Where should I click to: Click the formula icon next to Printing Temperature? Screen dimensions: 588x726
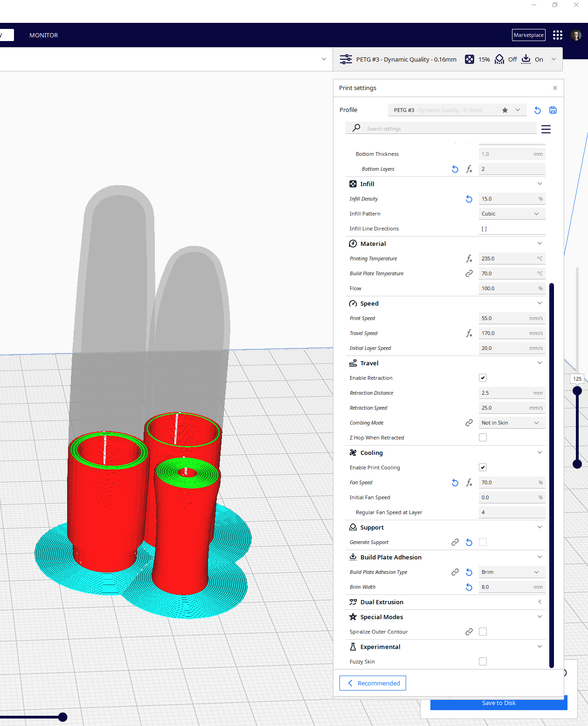tap(469, 258)
